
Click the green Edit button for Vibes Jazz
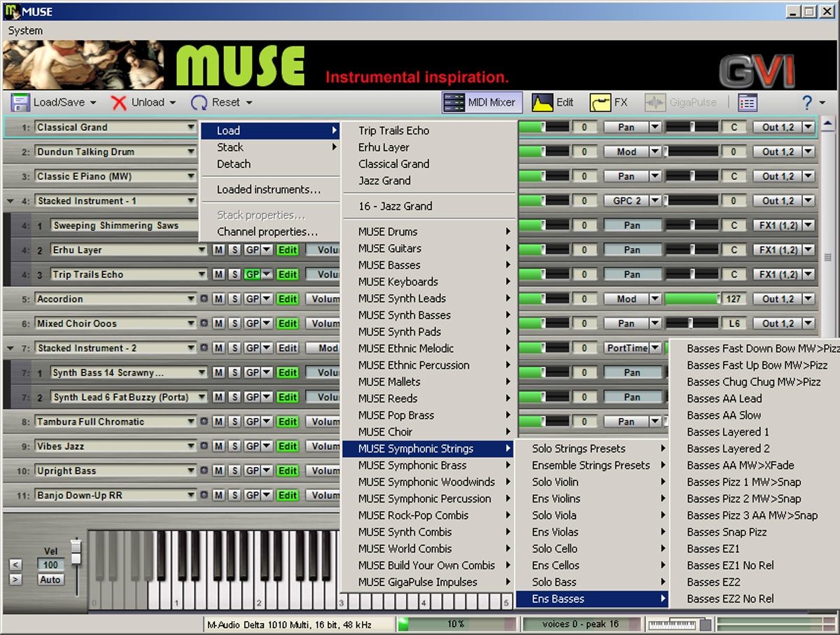(287, 446)
